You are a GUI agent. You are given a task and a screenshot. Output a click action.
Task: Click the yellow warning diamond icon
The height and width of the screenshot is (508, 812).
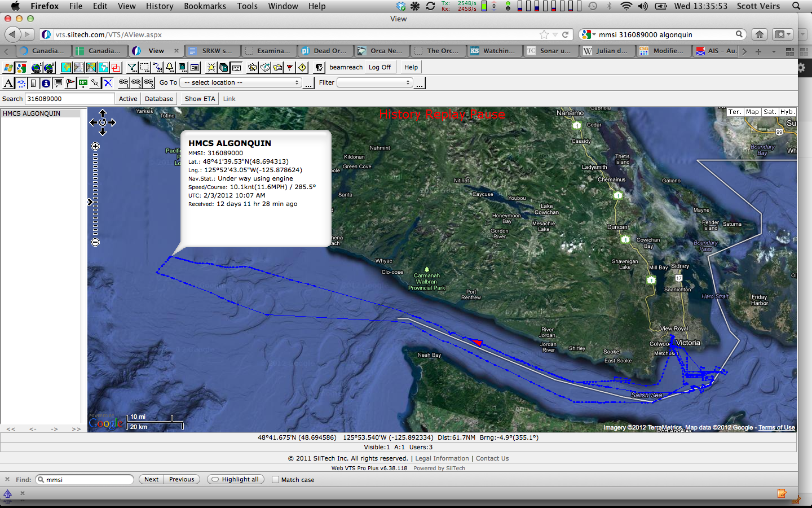(303, 68)
